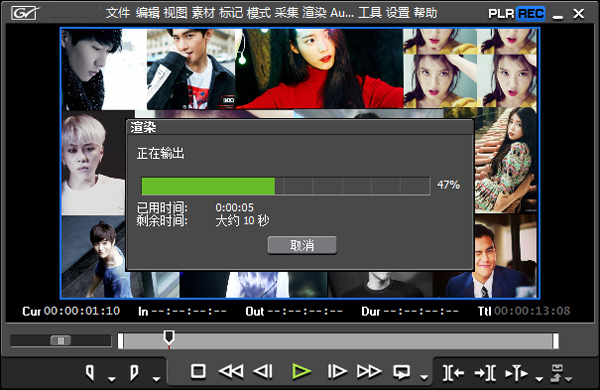Click the Ttl timecode 00:00:13:08
This screenshot has width=600, height=390.
(x=532, y=311)
